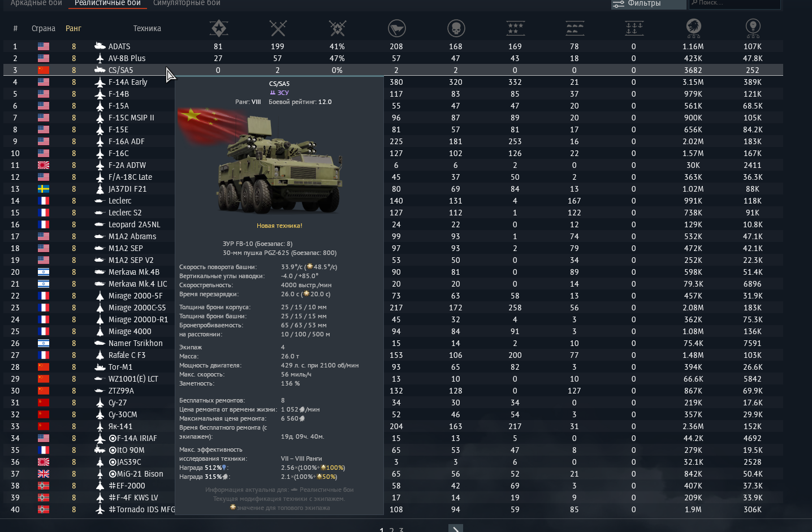The height and width of the screenshot is (532, 812).
Task: Sort by deaths skull icon column
Action: [456, 28]
